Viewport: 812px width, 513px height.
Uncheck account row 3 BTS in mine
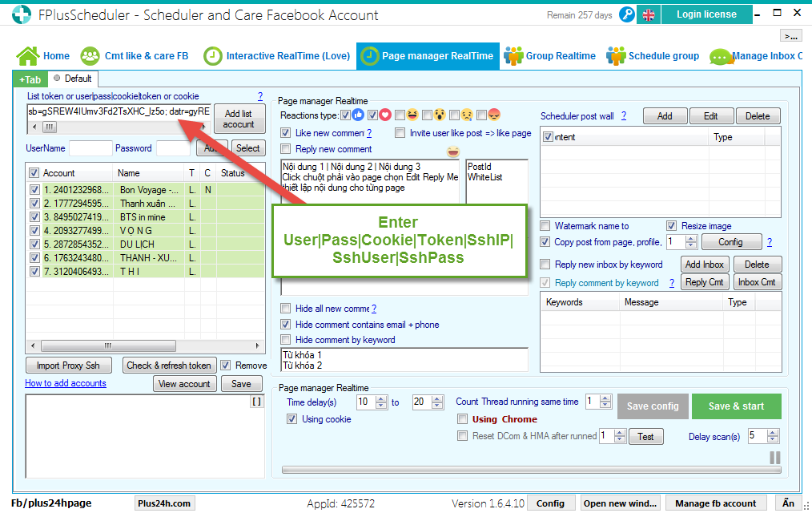(x=34, y=217)
